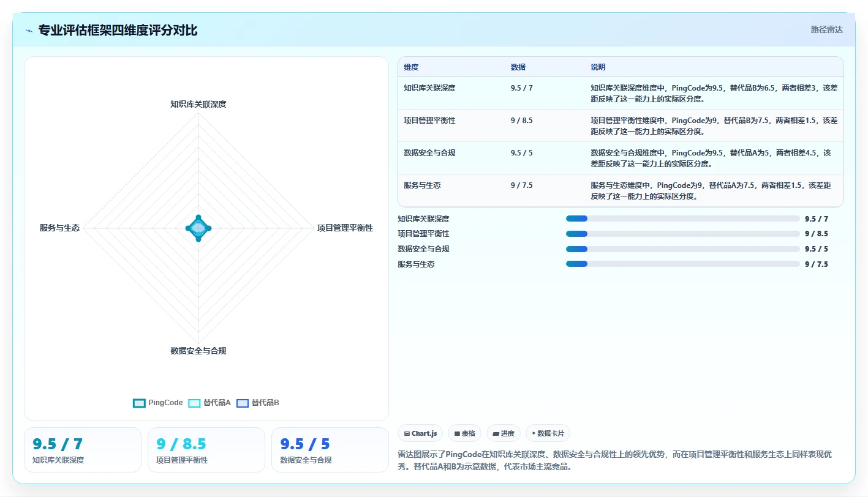Select the 进度 tag

tap(504, 433)
